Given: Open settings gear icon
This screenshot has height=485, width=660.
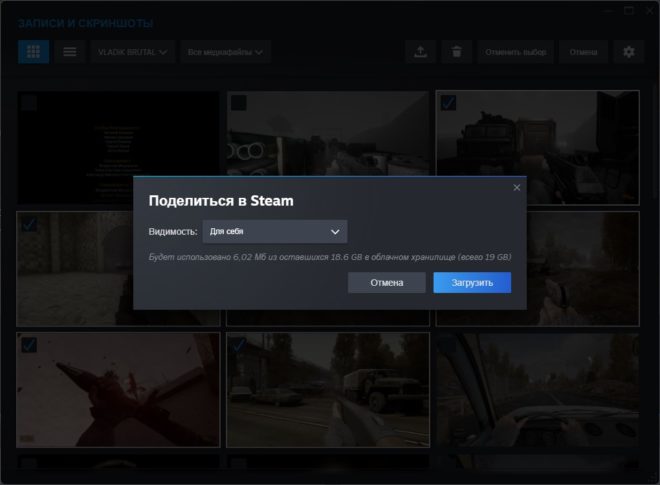Looking at the screenshot, I should pyautogui.click(x=628, y=52).
